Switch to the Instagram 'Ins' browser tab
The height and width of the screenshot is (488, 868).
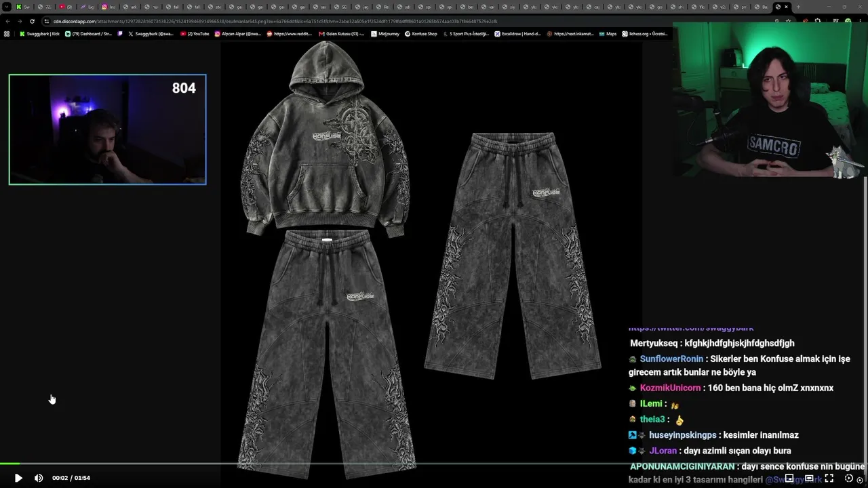(x=108, y=7)
